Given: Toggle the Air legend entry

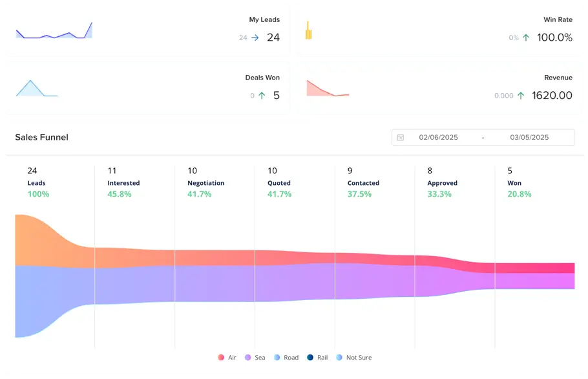Looking at the screenshot, I should 227,357.
